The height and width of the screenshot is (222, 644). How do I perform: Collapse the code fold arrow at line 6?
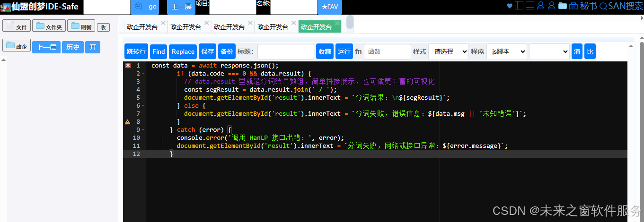[143, 106]
